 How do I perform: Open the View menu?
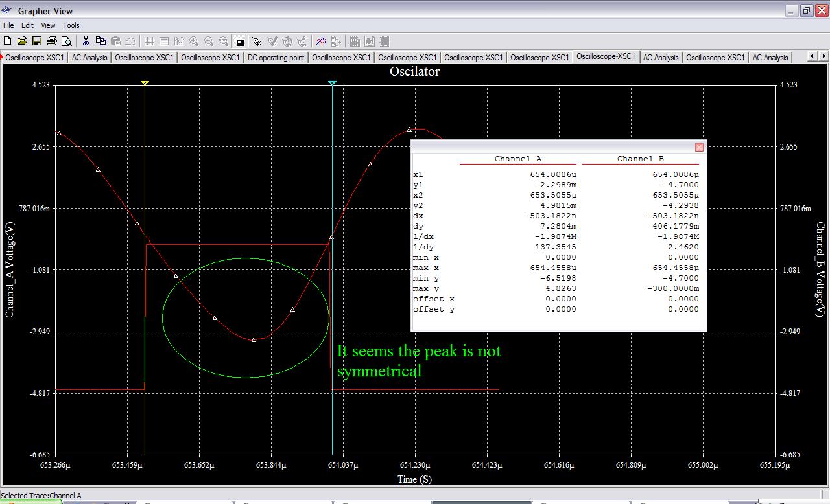tap(49, 25)
